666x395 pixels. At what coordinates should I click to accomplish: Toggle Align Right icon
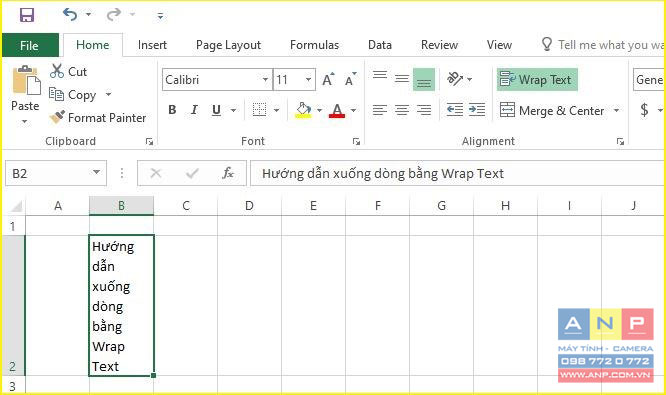(424, 110)
